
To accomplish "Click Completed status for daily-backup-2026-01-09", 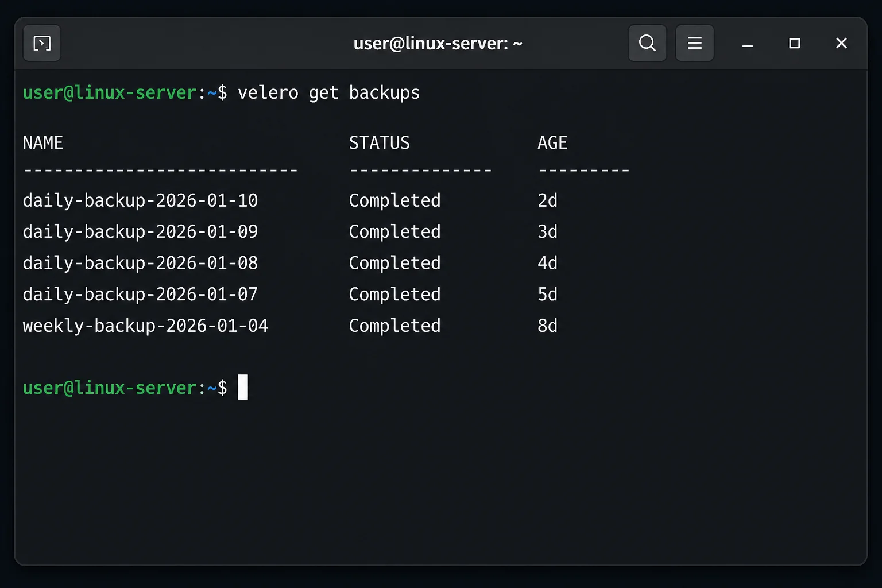I will coord(394,232).
